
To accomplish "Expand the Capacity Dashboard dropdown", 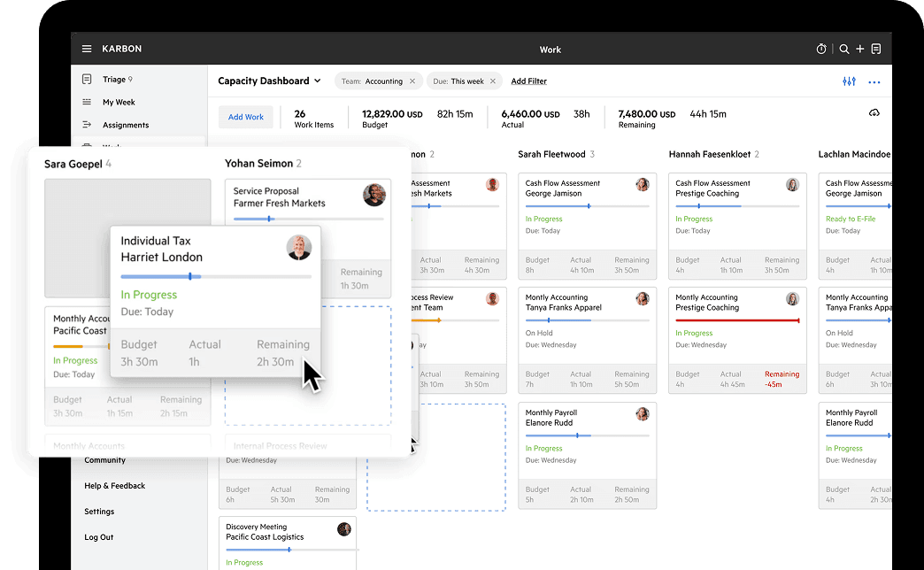I will coord(318,81).
